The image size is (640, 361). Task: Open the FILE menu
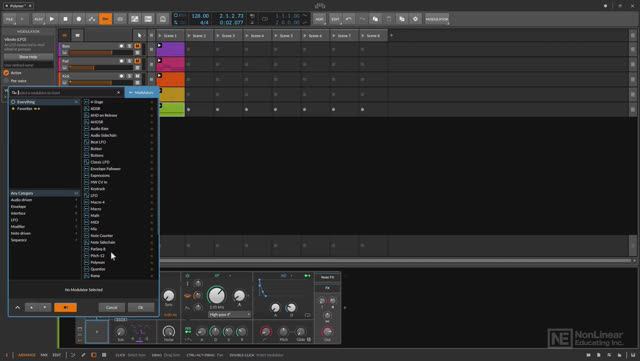coord(9,19)
